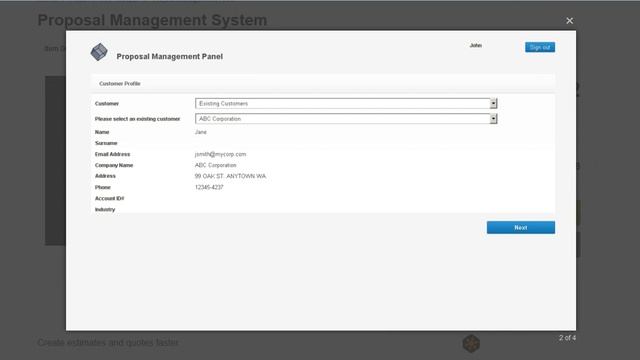Viewport: 640px width, 360px height.
Task: Click the 2 of 4 slide counter
Action: pos(567,338)
